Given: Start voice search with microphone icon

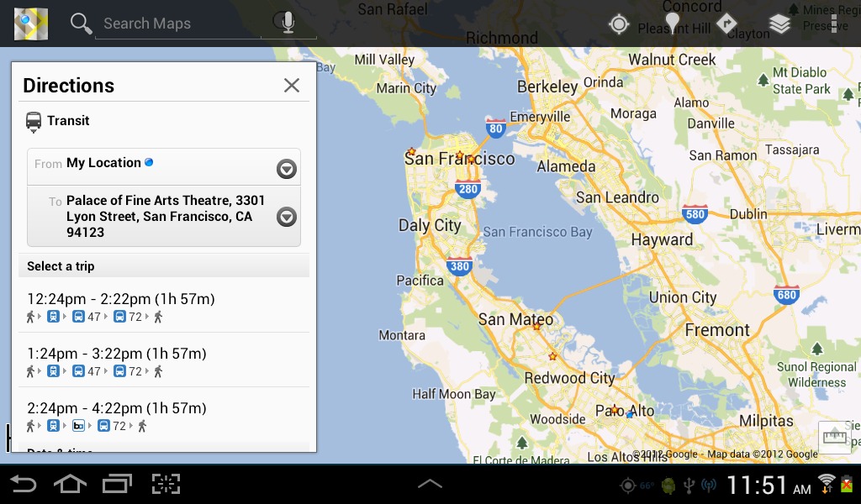Looking at the screenshot, I should 288,23.
